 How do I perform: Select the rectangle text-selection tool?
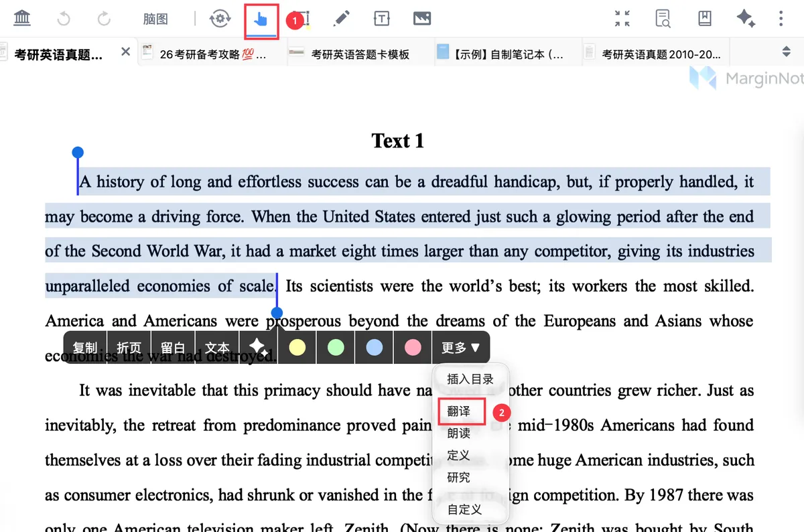coord(303,19)
